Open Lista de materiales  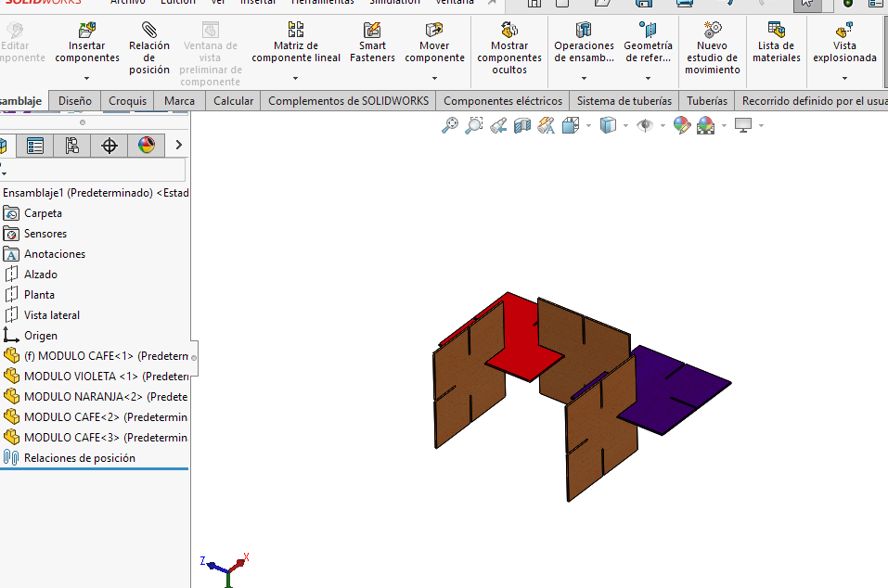tap(777, 43)
